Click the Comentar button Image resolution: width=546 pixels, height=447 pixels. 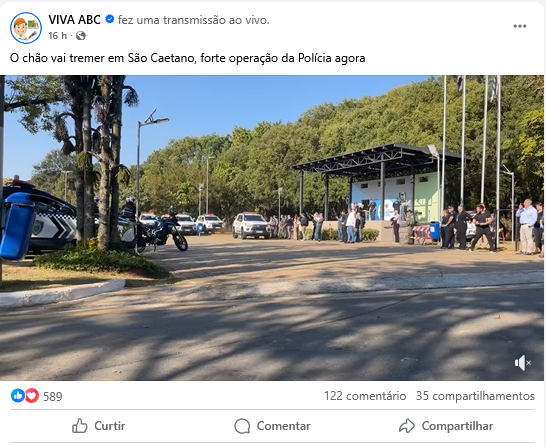[272, 426]
